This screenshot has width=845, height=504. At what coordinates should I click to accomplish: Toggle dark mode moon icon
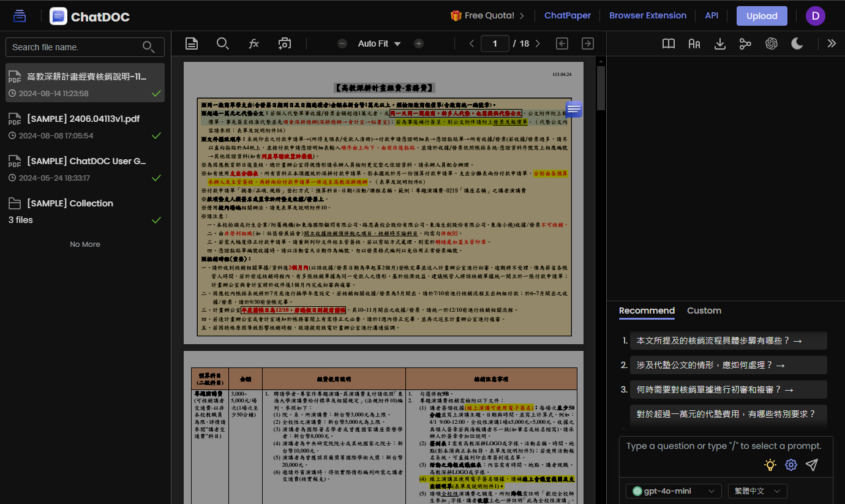click(x=797, y=43)
